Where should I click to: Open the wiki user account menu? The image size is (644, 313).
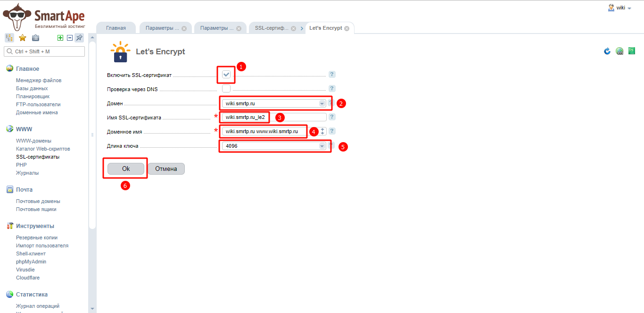click(620, 8)
